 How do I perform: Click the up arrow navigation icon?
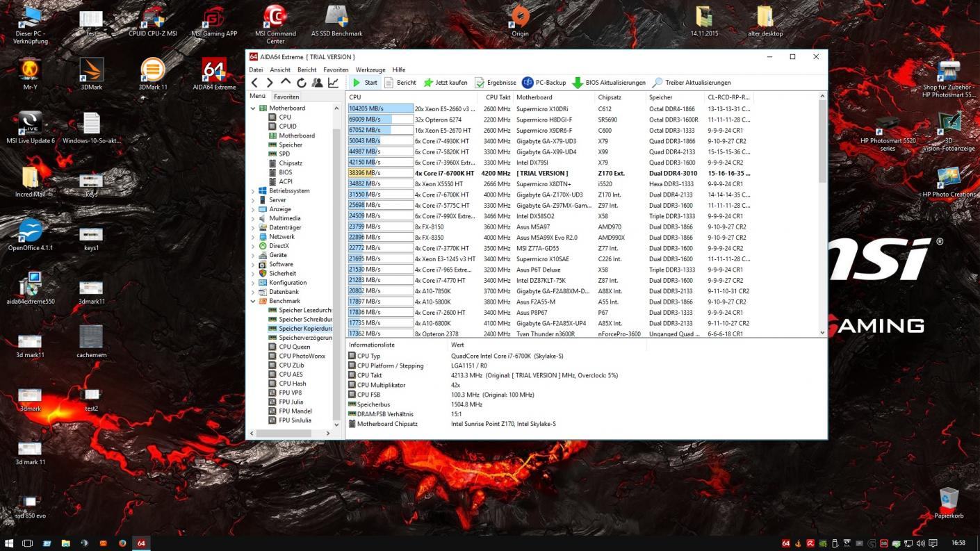coord(286,82)
